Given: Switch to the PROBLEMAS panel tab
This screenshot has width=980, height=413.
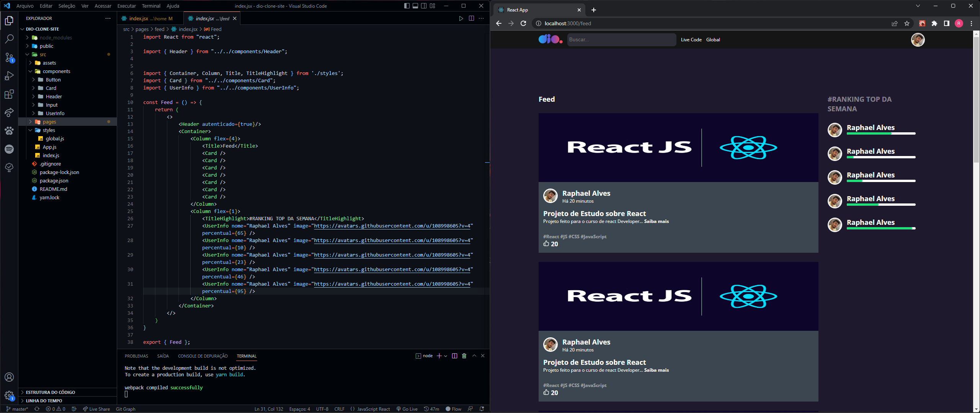Looking at the screenshot, I should coord(136,356).
